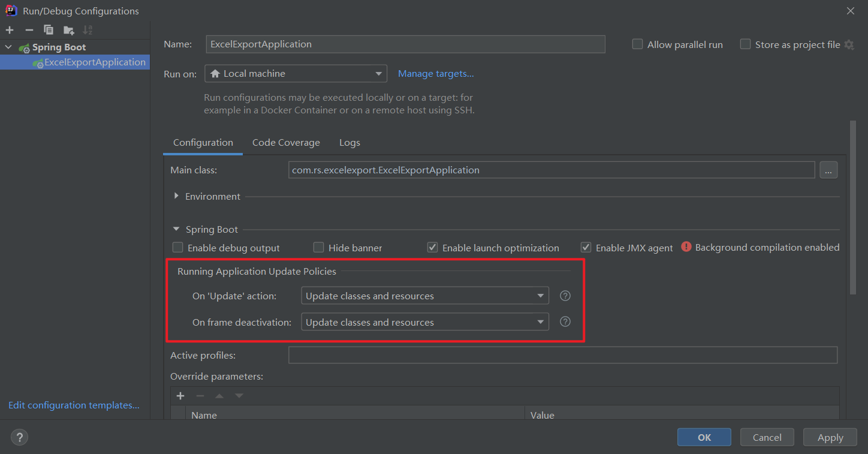Create a new configuration folder
The height and width of the screenshot is (454, 868).
(69, 30)
